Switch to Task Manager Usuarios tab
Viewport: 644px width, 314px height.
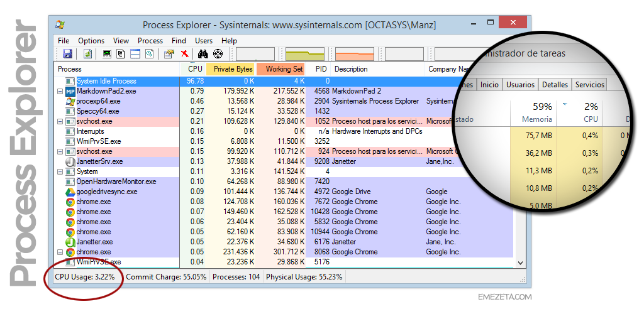[520, 84]
